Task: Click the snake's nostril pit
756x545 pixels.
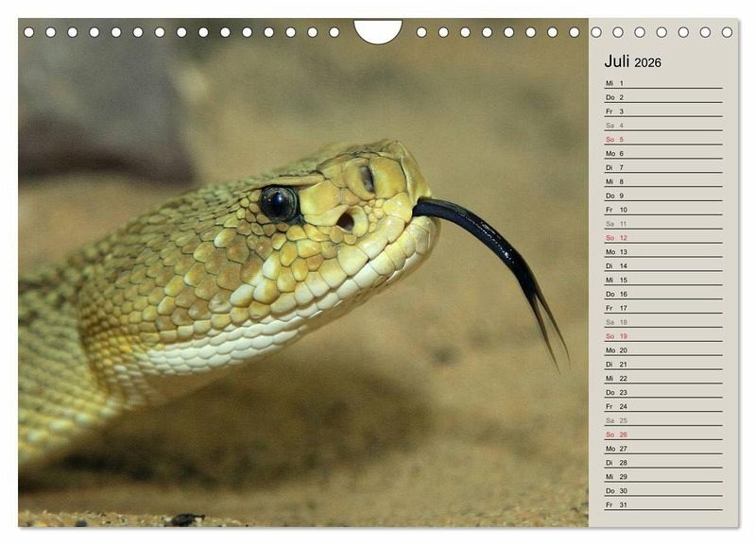Action: pyautogui.click(x=346, y=221)
